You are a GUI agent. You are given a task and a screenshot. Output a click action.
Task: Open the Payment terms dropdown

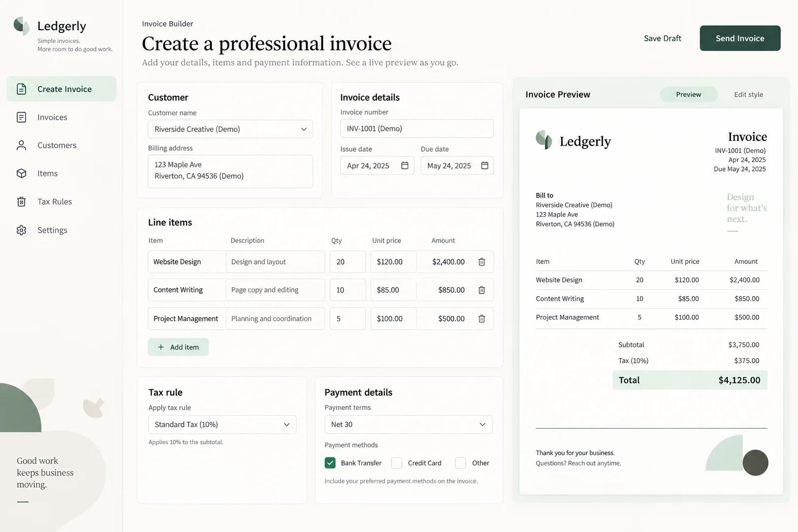[x=408, y=424]
